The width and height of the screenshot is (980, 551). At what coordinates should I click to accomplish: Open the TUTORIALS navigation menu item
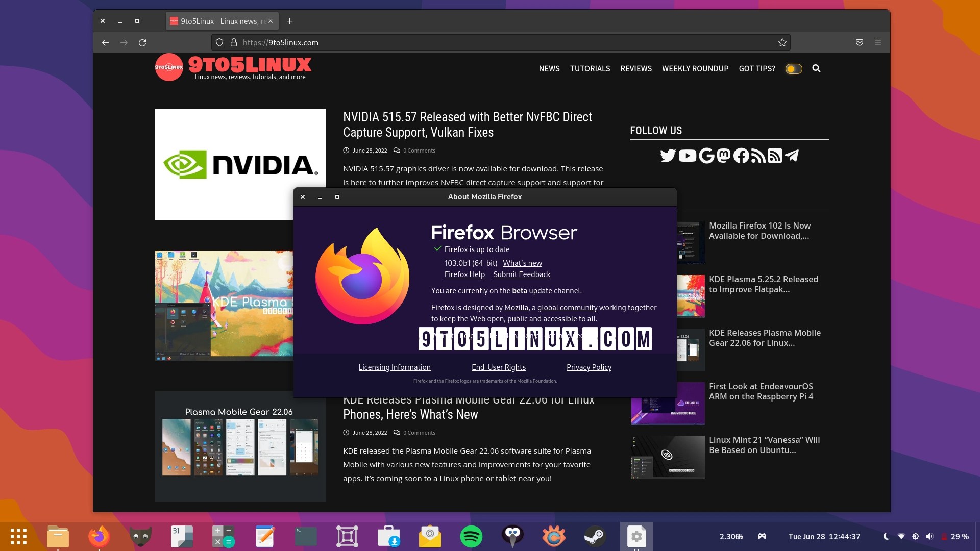point(590,69)
